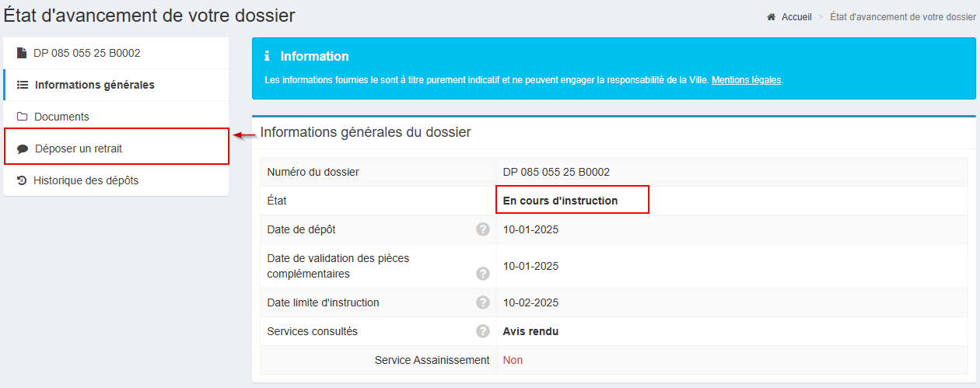Click the info icon in the blue banner
Screen dimensions: 980x388
[268, 56]
